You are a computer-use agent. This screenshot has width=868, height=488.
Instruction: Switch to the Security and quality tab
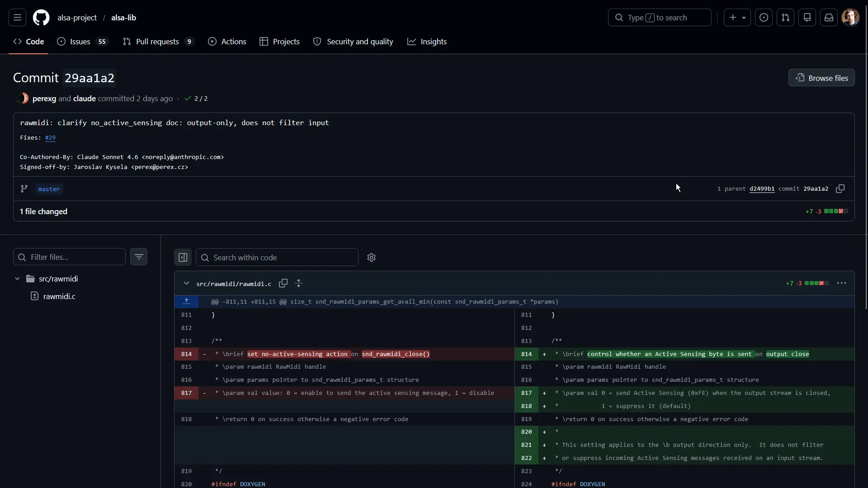point(353,42)
